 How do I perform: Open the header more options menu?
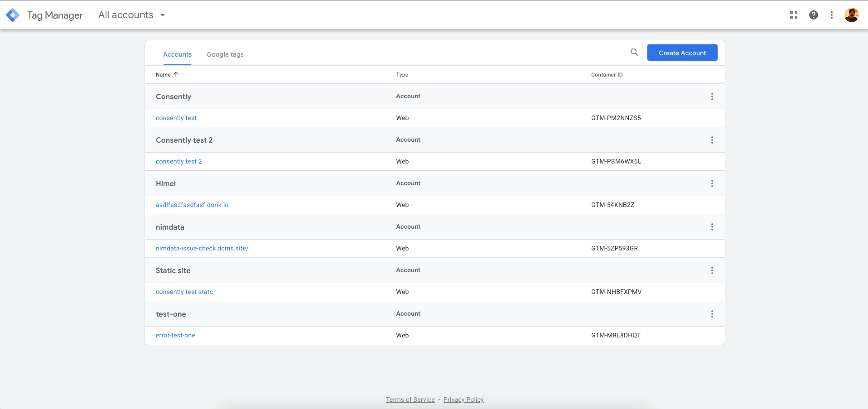pyautogui.click(x=832, y=15)
